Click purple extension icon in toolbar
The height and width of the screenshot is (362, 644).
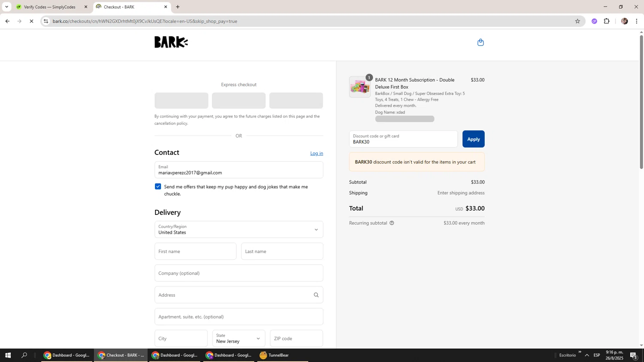click(594, 21)
